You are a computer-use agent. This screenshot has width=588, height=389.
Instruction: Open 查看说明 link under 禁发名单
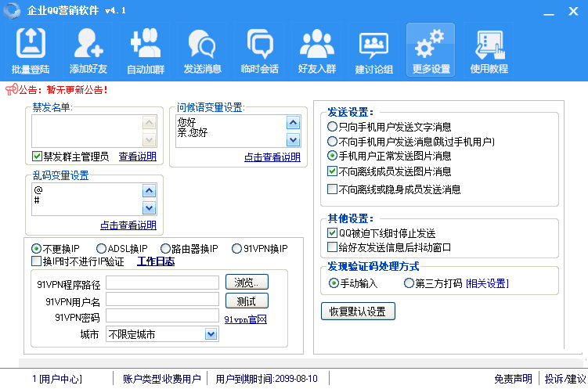[x=137, y=157]
